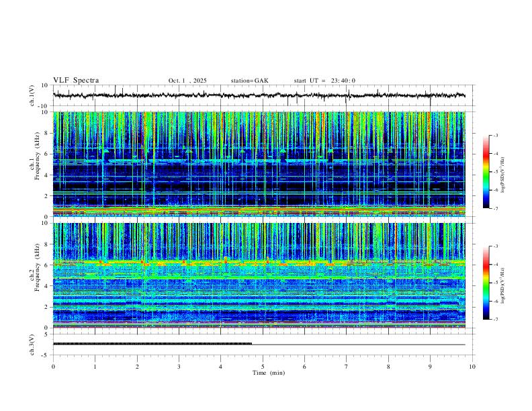Click the "8" kHz tick on ch.1 frequency axis
The height and width of the screenshot is (411, 532).
46,133
